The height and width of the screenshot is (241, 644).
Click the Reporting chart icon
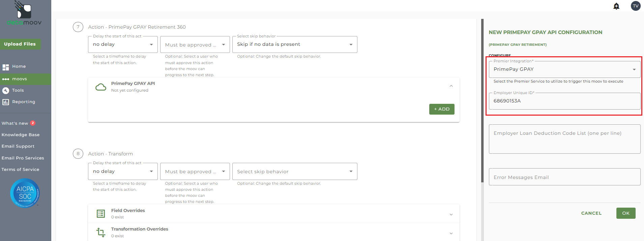[x=6, y=102]
